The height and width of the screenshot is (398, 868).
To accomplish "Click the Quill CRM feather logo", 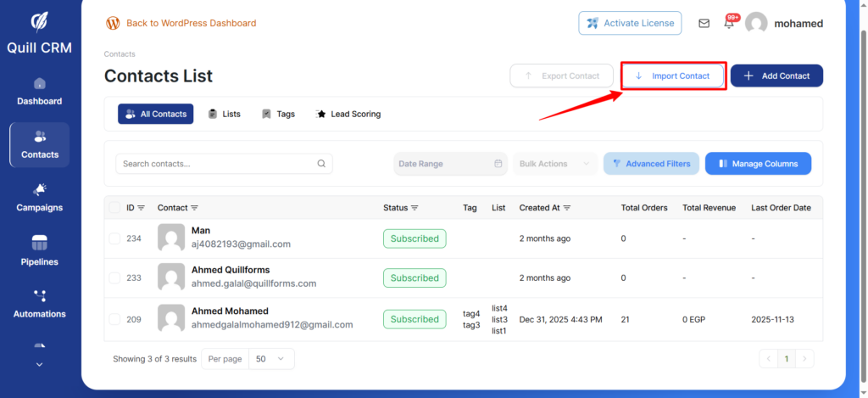I will pos(40,21).
